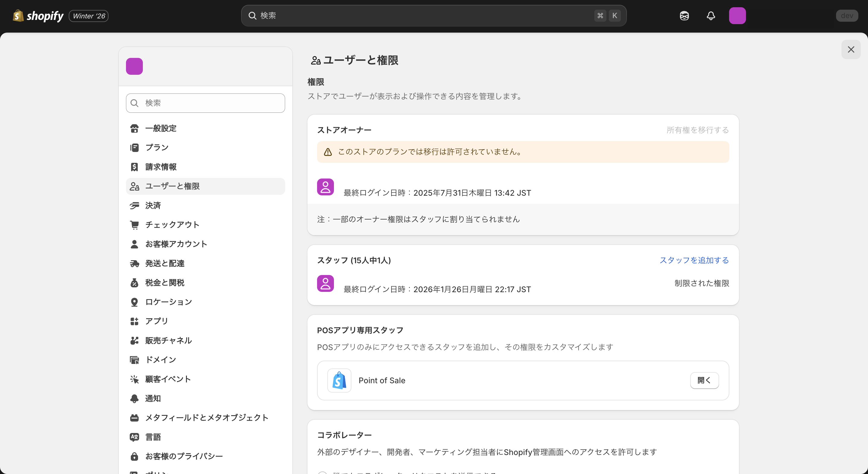Focus the admin search bar at top

coord(434,15)
